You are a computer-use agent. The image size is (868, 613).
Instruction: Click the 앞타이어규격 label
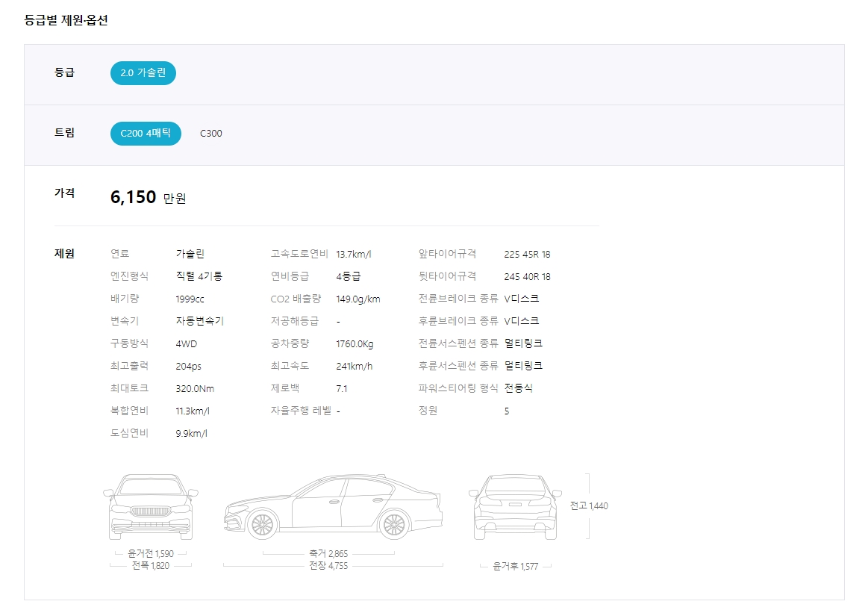click(x=447, y=253)
